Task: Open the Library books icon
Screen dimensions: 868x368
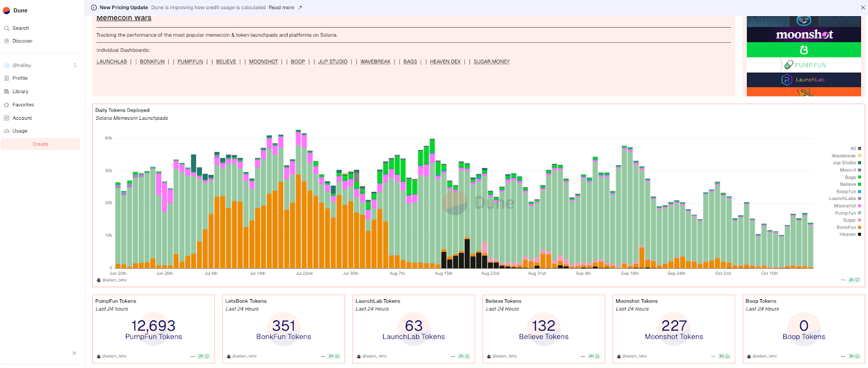Action: [7, 92]
